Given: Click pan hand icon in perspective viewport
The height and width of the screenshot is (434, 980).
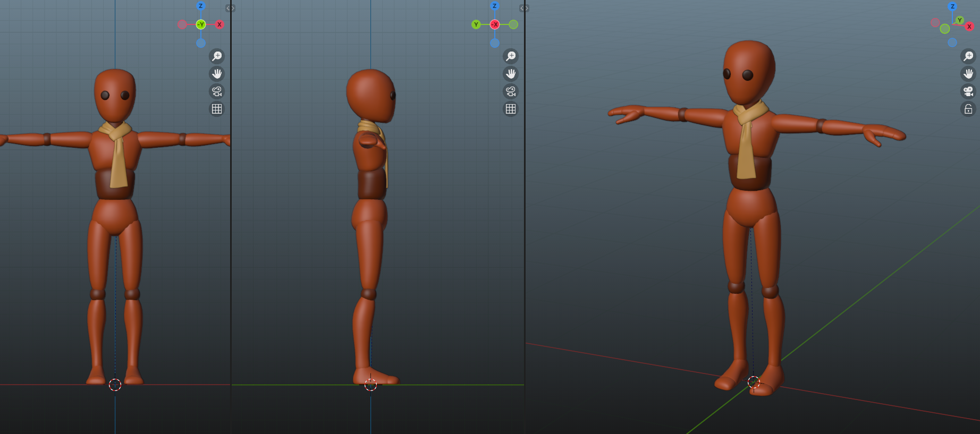Looking at the screenshot, I should pyautogui.click(x=968, y=74).
